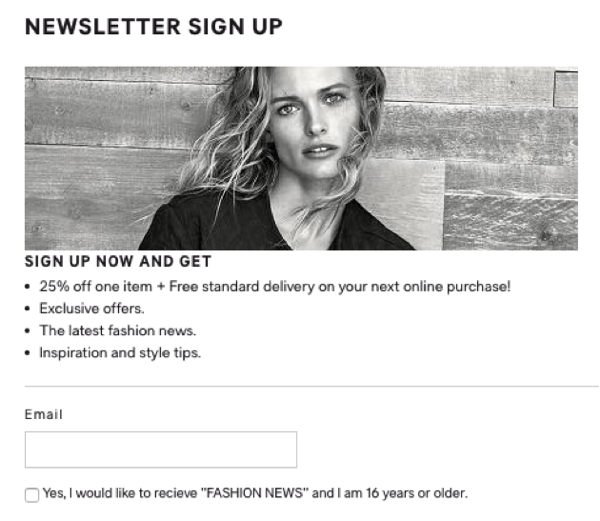Click "Inspiration and style tips." list item
This screenshot has width=600, height=521.
click(x=120, y=353)
